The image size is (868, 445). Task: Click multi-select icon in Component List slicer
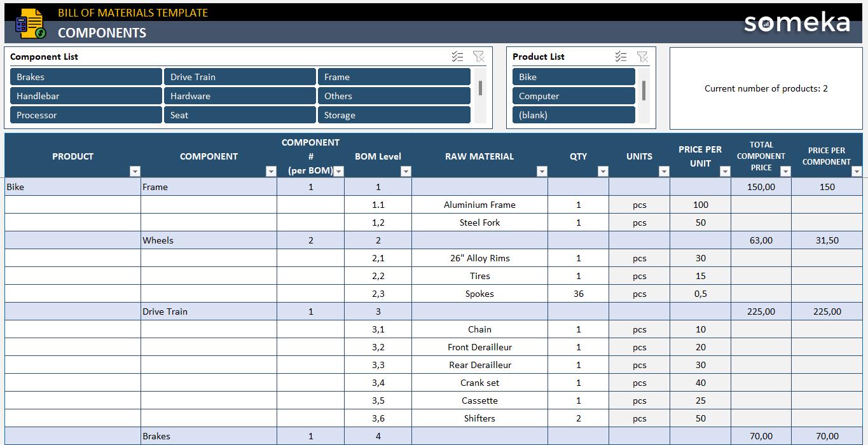[458, 57]
